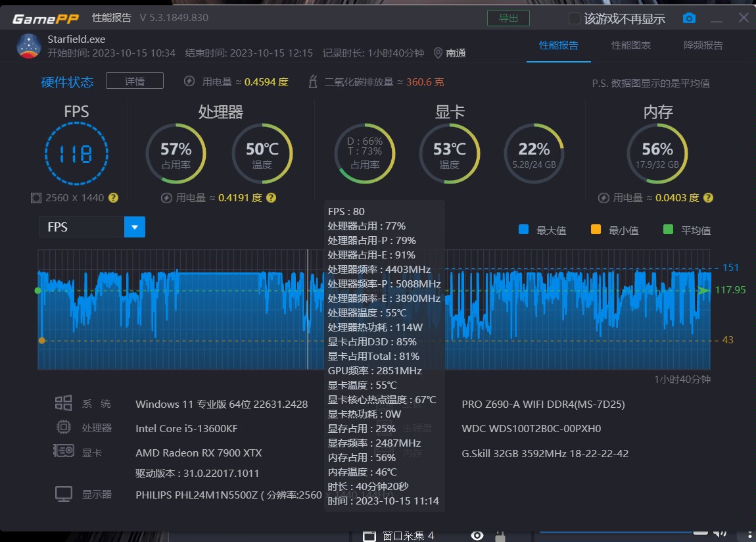Click the resolution icon beside 2560 x 1440
The height and width of the screenshot is (542, 756).
pos(36,198)
